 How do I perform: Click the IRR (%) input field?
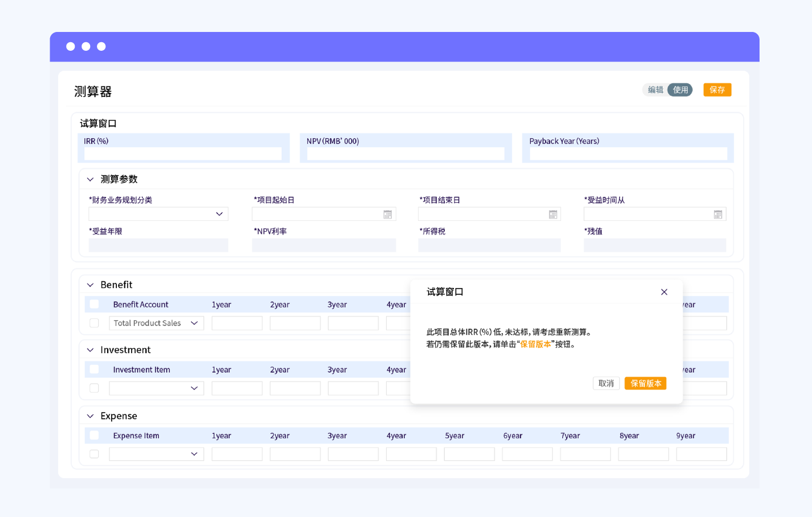(x=183, y=154)
